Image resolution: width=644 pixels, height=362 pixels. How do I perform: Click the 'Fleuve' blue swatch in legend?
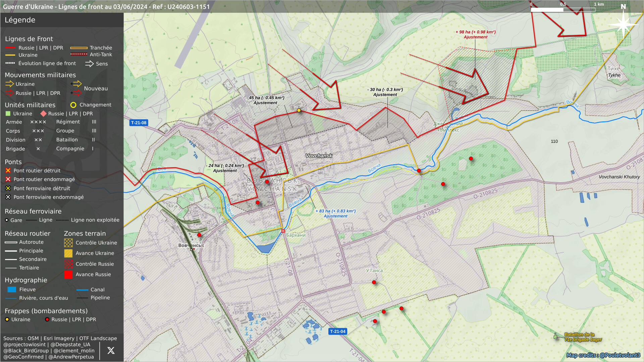pos(12,290)
